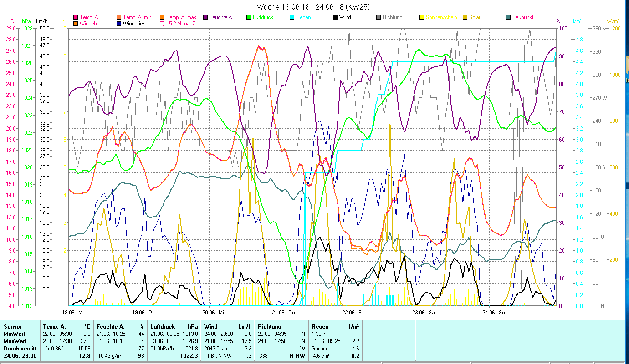Click the 'Gesamt:' rain total label
Screen dimensions: 629x364
tap(321, 349)
